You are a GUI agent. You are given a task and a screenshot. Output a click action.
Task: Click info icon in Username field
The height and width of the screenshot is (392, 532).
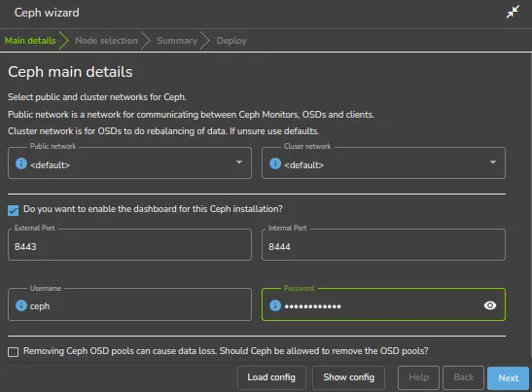pos(21,305)
